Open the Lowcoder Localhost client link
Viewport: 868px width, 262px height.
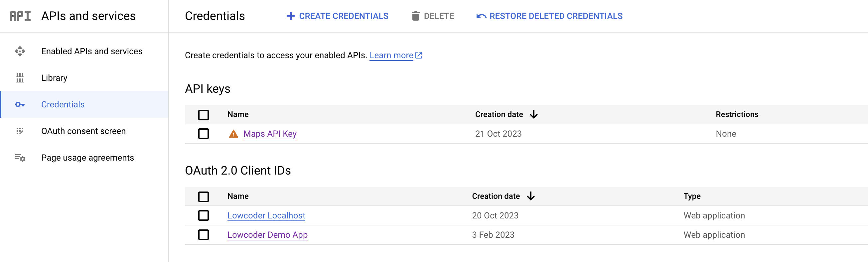pos(266,215)
